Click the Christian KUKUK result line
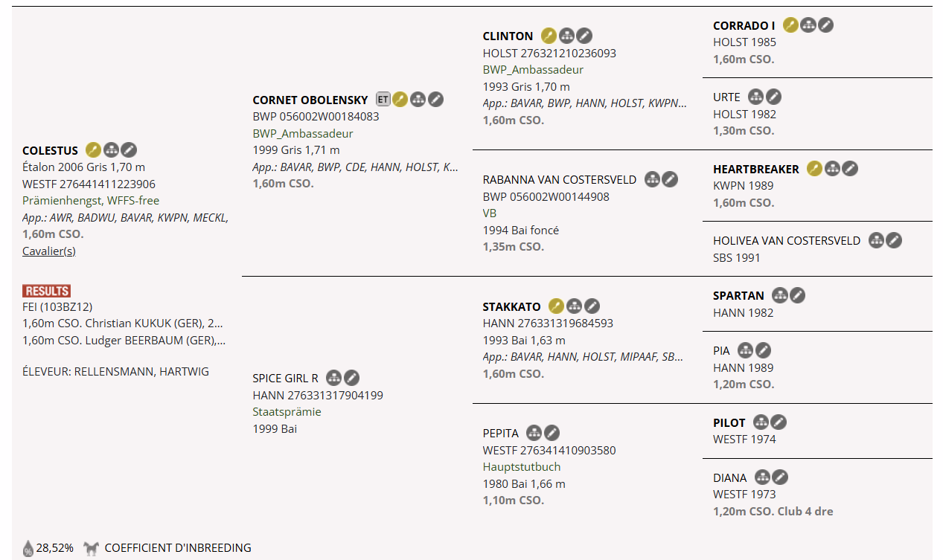This screenshot has width=943, height=560. pos(124,324)
